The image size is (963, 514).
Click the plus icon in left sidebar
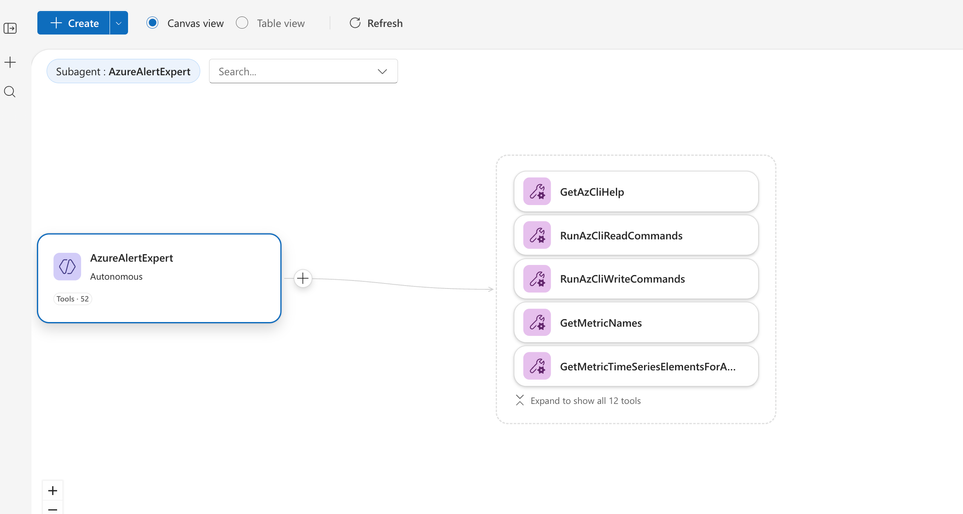tap(10, 62)
